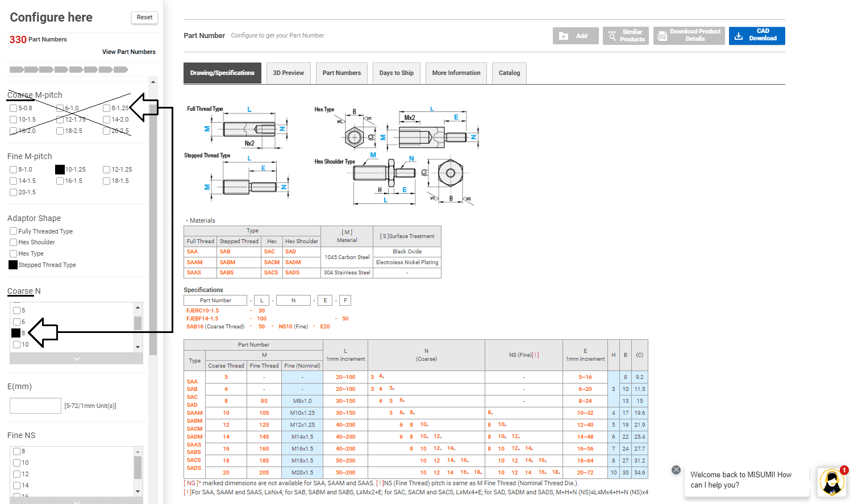854x504 pixels.
Task: Click the E(mm) input field
Action: (x=35, y=406)
